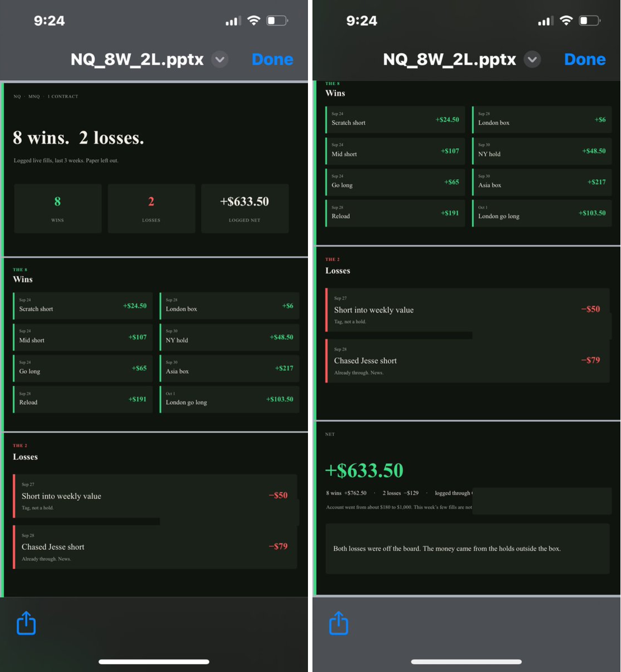Tap the green 8 WINS stat card
This screenshot has width=621, height=672.
click(x=58, y=208)
